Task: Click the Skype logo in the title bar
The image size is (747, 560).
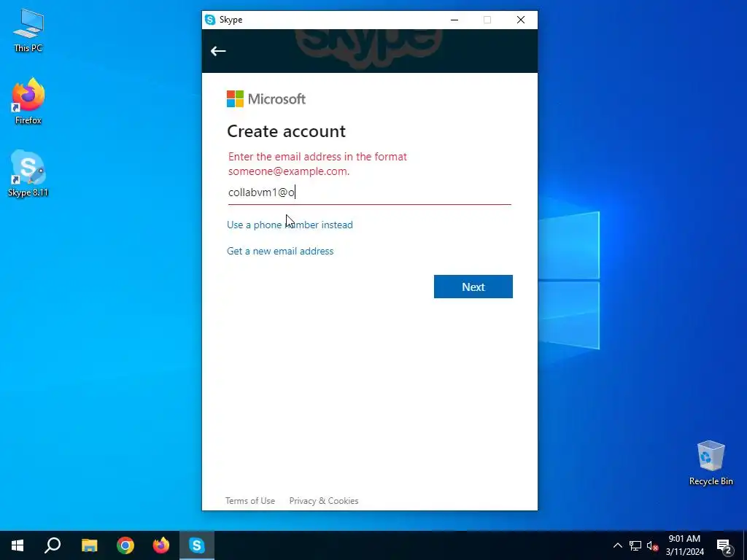Action: (210, 20)
